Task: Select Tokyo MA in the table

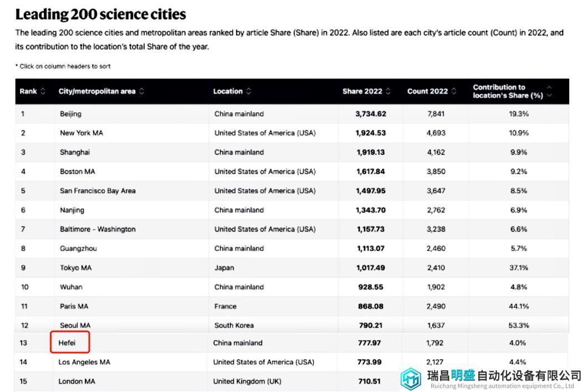Action: (76, 268)
